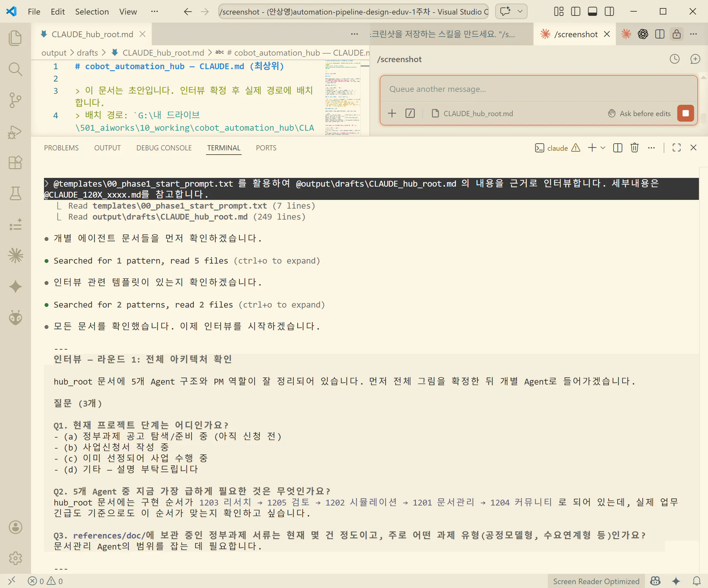708x588 pixels.
Task: Click Screen Reader Optimized in the status bar
Action: click(x=596, y=581)
